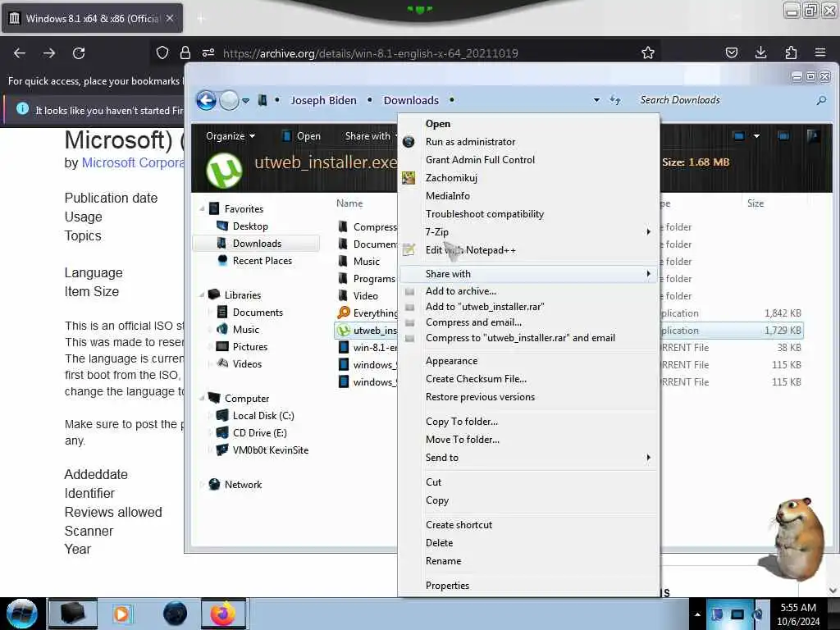
Task: Click Joseph Biden in the breadcrumb
Action: [x=323, y=100]
